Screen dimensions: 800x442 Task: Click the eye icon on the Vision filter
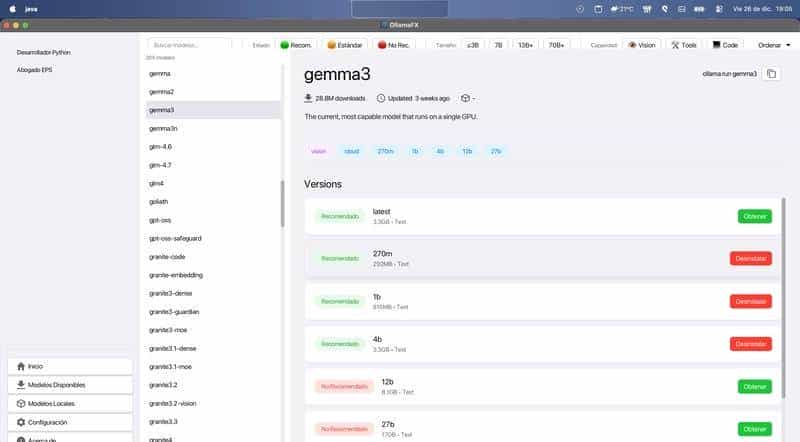631,45
